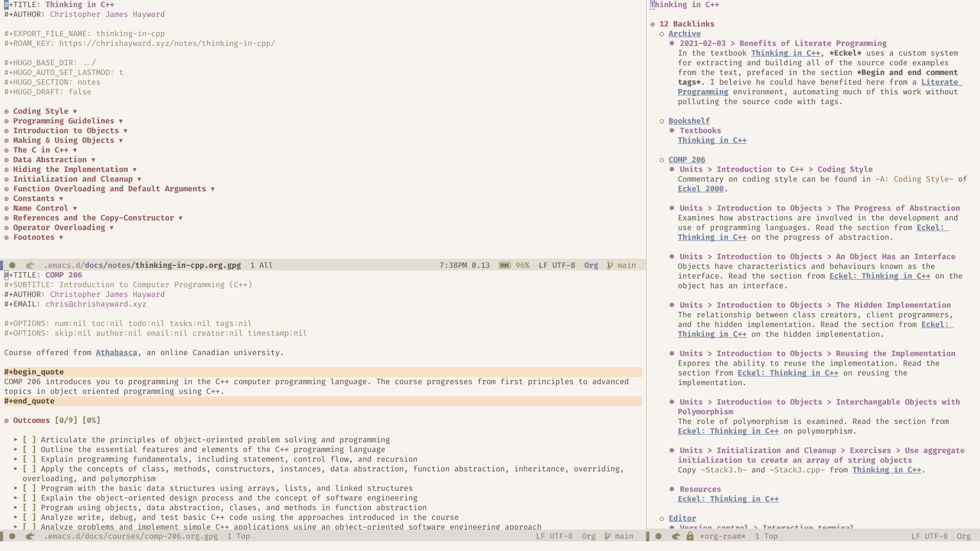
Task: Click the save/modified buffer indicator dot
Action: pyautogui.click(x=12, y=264)
